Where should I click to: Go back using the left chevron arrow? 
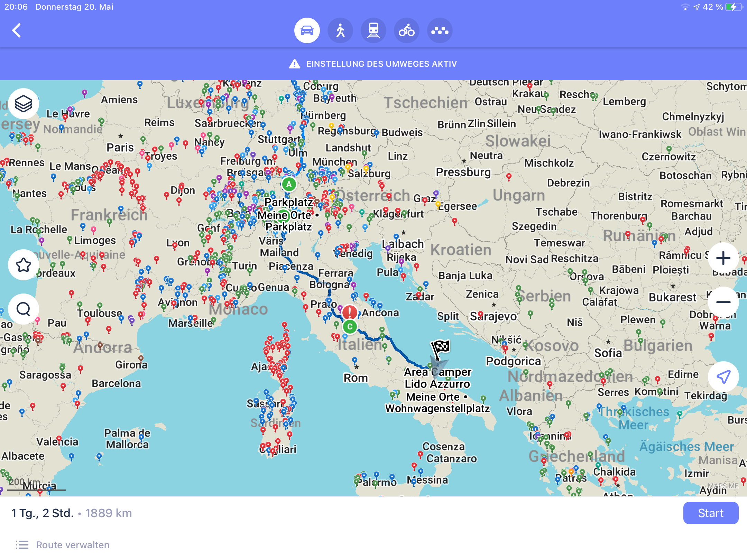click(x=16, y=30)
